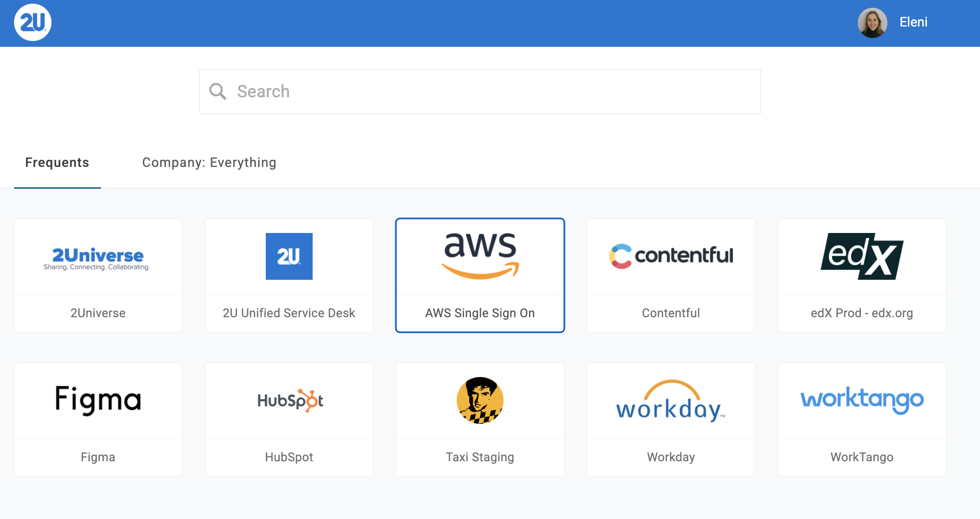Open Eleni's profile avatar
The image size is (980, 519).
coord(872,23)
